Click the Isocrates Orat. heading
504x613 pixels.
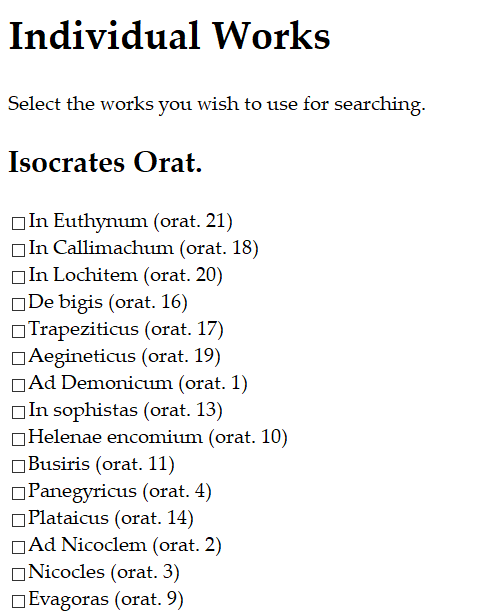point(105,162)
